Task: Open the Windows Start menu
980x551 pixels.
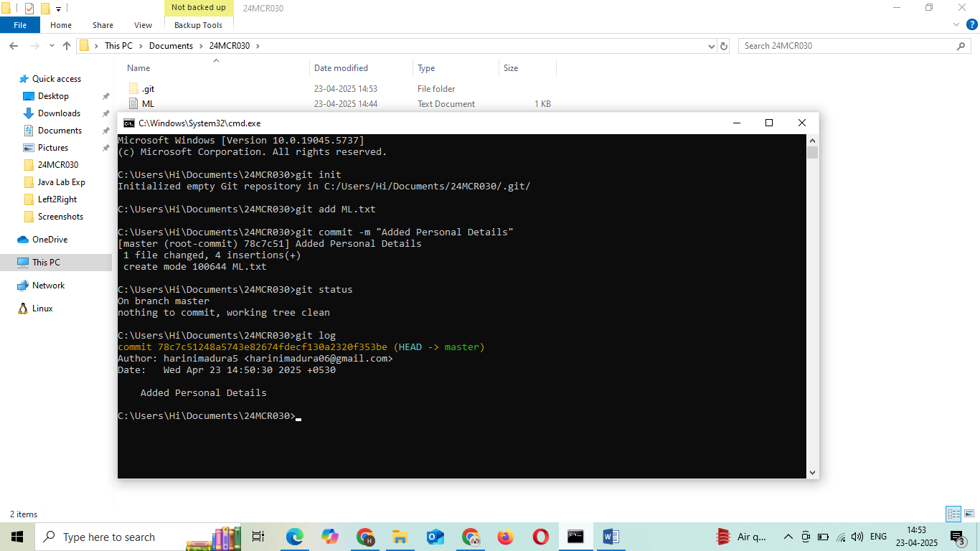Action: point(17,537)
